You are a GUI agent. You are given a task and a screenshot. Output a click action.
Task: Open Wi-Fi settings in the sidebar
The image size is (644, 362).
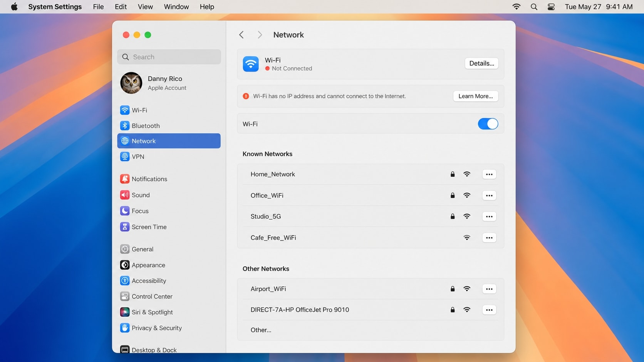pyautogui.click(x=169, y=110)
